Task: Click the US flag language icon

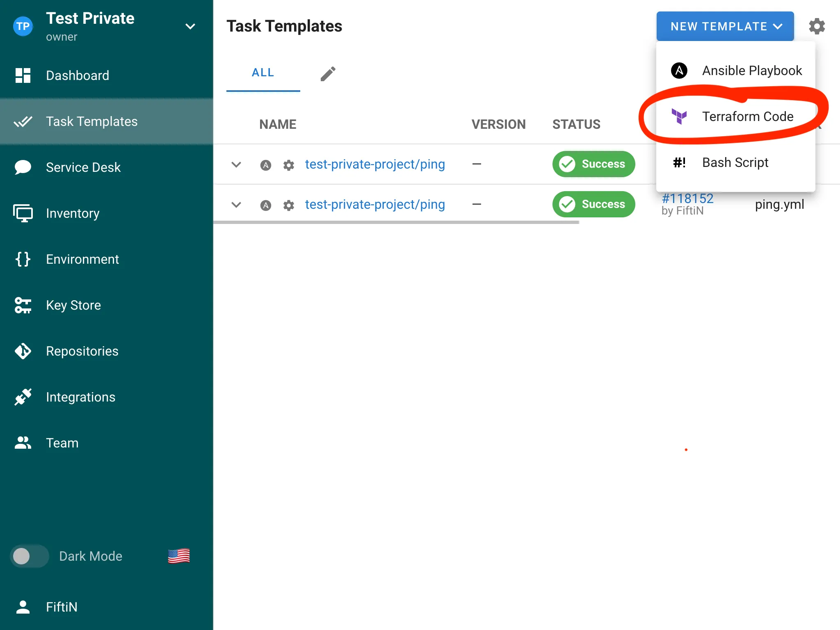Action: pos(179,556)
